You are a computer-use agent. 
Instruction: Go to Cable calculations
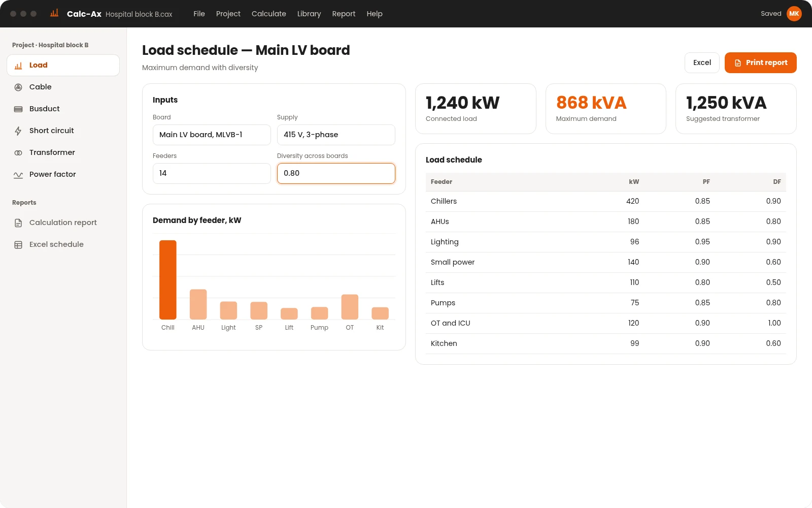[x=63, y=87]
